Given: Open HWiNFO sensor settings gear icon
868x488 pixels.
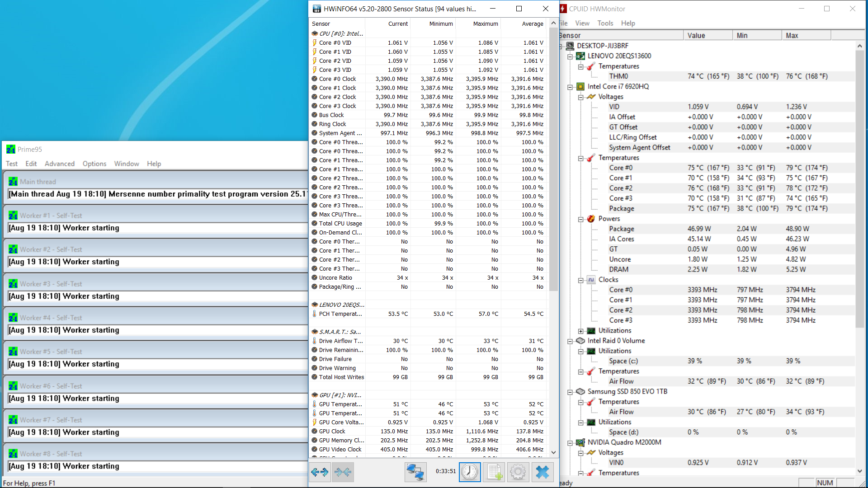Looking at the screenshot, I should pos(518,472).
